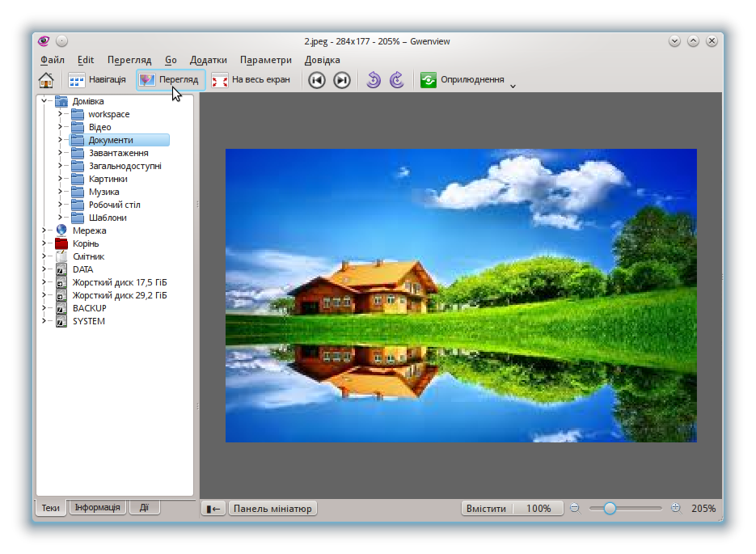The width and height of the screenshot is (756, 554).
Task: Click zoom in magnifier icon
Action: pos(676,509)
